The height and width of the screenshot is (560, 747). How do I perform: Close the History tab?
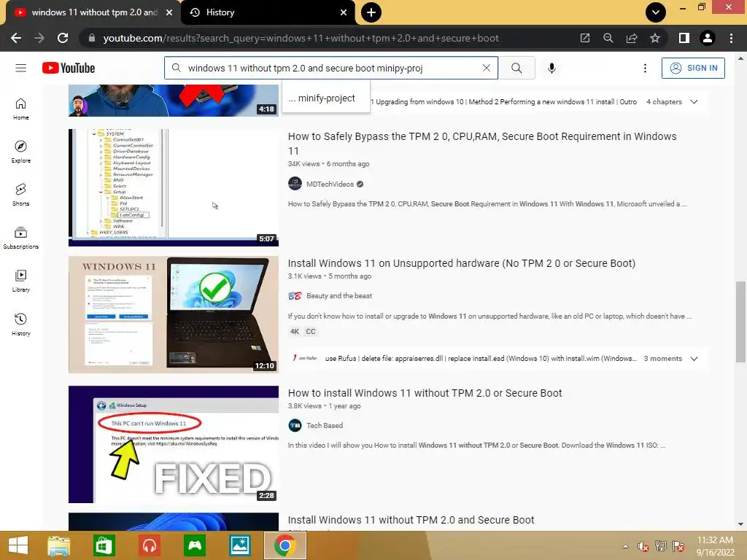point(344,12)
